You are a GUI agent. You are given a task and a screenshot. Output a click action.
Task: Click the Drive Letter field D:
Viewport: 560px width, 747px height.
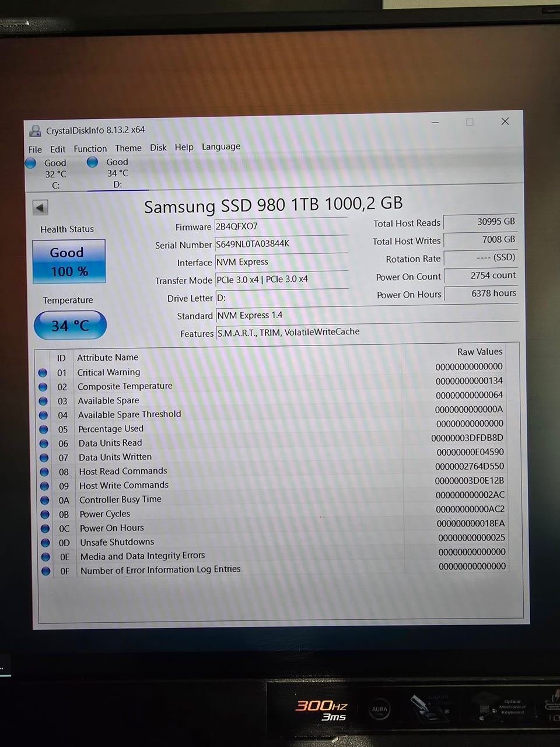click(x=282, y=298)
